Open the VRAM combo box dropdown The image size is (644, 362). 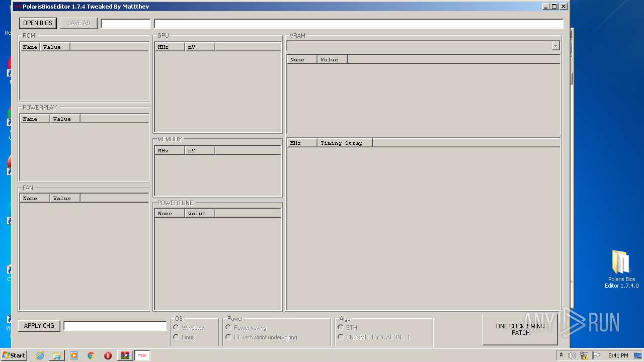[x=555, y=46]
